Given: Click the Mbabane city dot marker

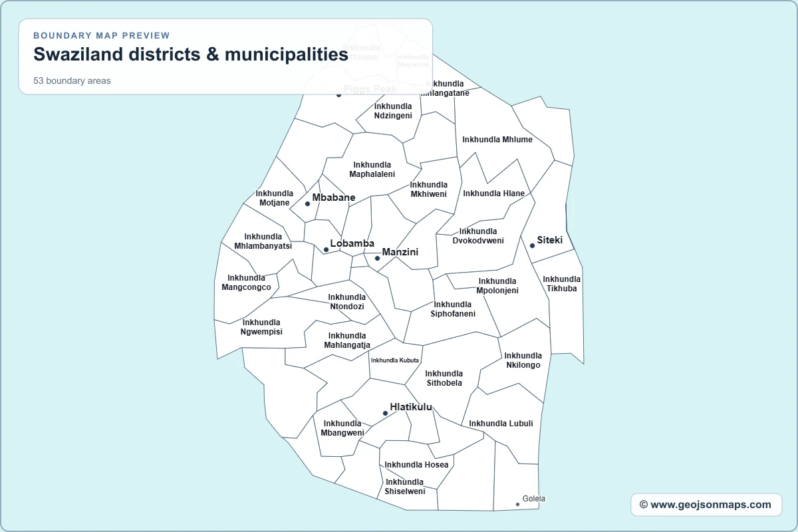Looking at the screenshot, I should coord(307,203).
